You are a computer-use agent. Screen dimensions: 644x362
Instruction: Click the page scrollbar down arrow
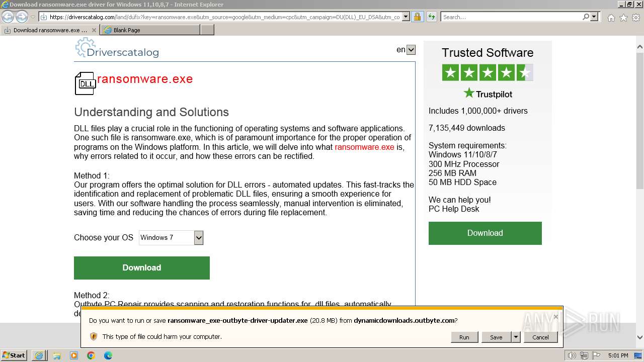tap(640, 337)
